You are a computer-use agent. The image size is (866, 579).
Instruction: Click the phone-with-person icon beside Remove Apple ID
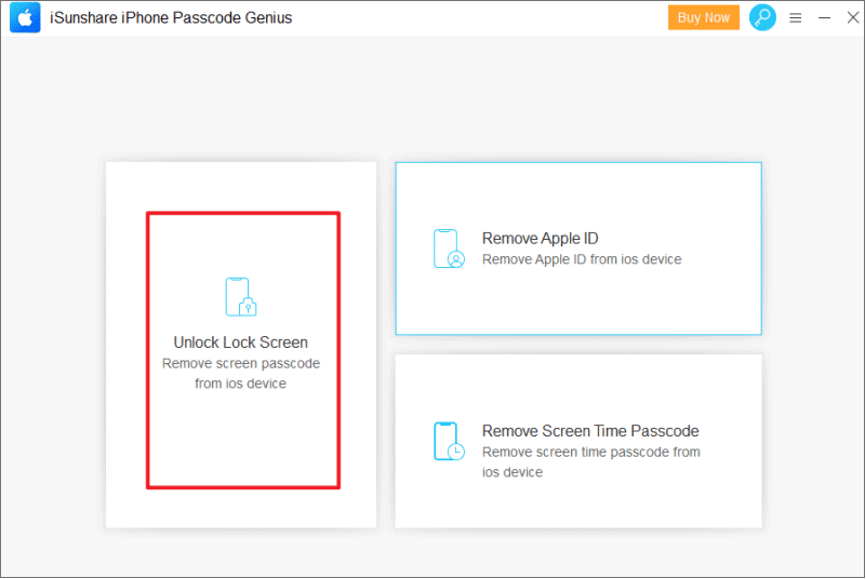[x=447, y=248]
